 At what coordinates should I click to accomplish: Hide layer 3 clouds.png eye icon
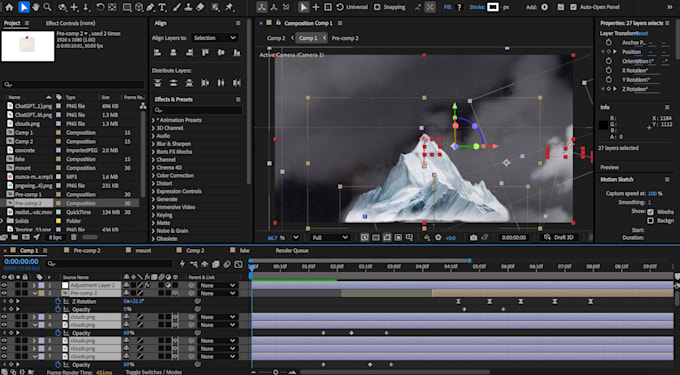[4, 317]
